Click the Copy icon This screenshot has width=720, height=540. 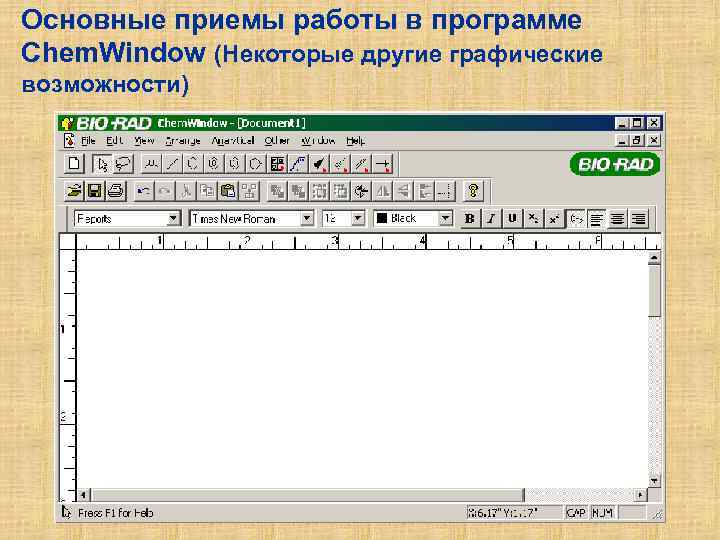(207, 191)
